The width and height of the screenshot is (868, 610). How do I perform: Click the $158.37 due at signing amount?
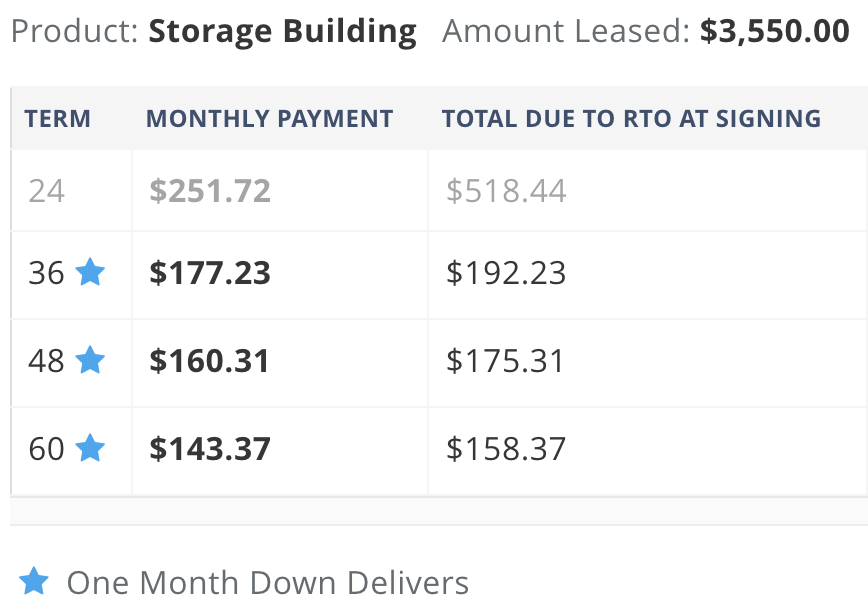point(506,448)
